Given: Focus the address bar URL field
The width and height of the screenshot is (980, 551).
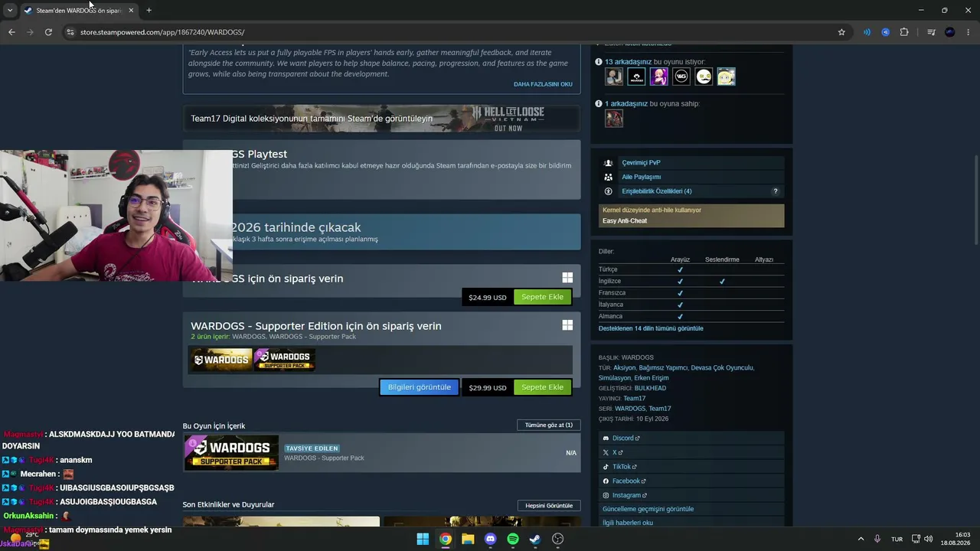Looking at the screenshot, I should tap(452, 32).
